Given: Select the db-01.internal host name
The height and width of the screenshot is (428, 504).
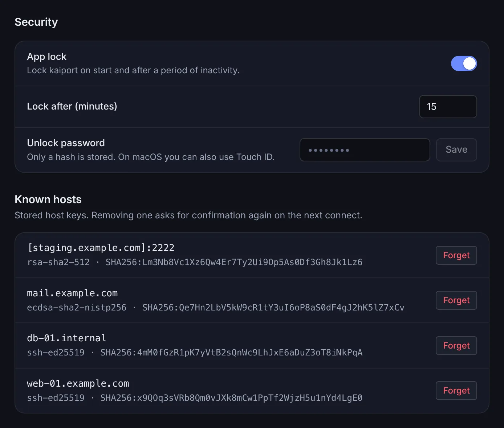Looking at the screenshot, I should pyautogui.click(x=67, y=338).
